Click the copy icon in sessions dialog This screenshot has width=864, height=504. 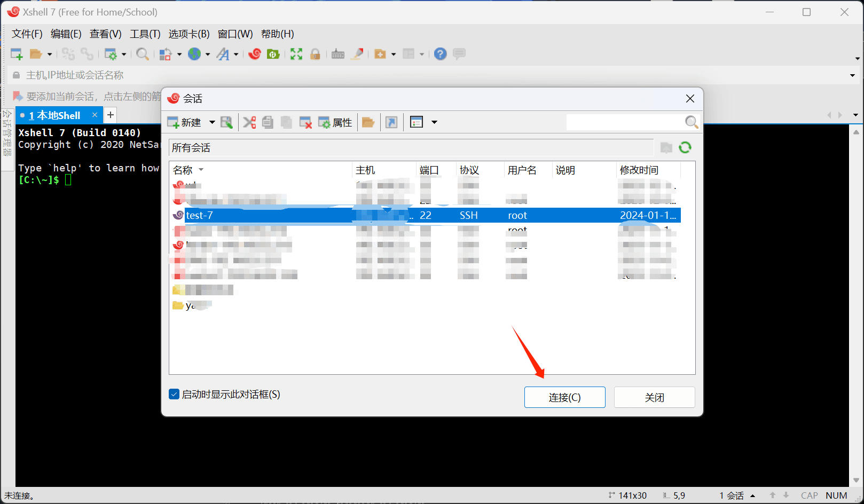point(268,123)
